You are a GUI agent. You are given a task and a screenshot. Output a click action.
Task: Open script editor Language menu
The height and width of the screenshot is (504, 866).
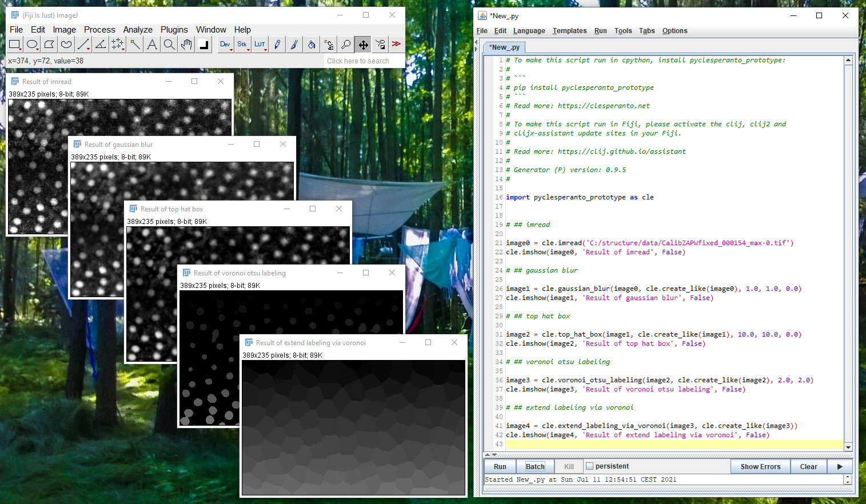pos(529,31)
